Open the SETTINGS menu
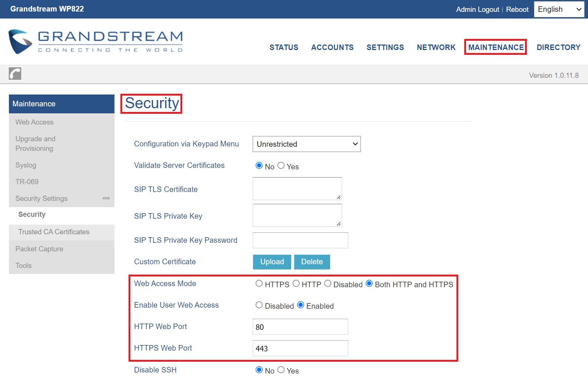 point(385,47)
